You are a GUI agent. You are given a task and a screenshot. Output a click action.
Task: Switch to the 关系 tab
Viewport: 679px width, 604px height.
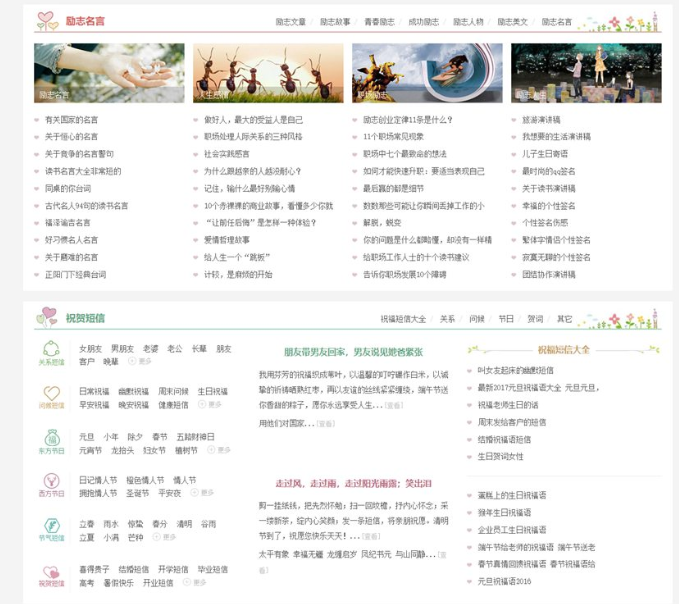click(447, 319)
